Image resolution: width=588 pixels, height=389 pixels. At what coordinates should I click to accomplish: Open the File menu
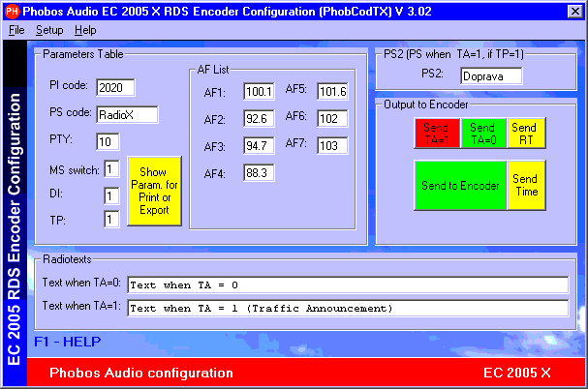point(16,30)
